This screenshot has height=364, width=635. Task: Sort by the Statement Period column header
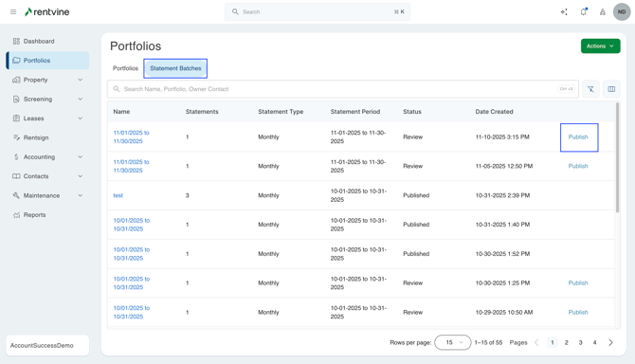click(355, 112)
